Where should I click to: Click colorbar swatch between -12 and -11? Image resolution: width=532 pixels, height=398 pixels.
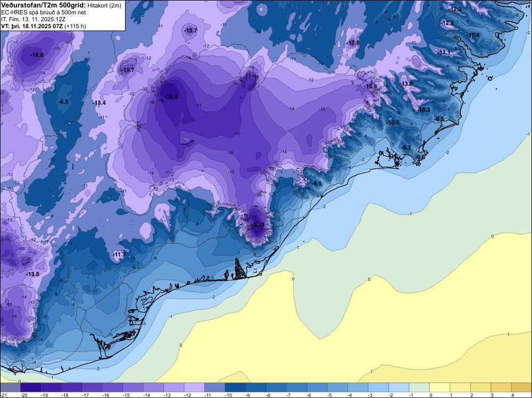pos(194,387)
